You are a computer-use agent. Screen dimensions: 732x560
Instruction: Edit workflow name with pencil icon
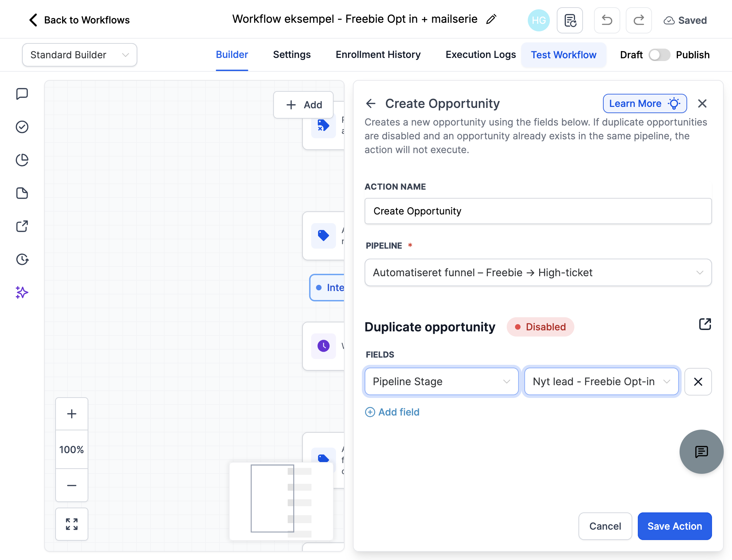click(491, 19)
